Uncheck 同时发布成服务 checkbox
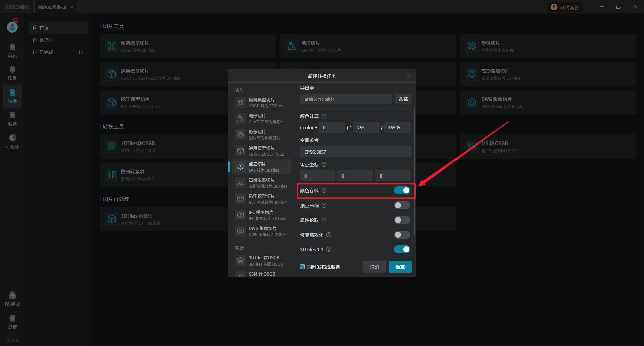Image resolution: width=644 pixels, height=346 pixels. pos(302,267)
